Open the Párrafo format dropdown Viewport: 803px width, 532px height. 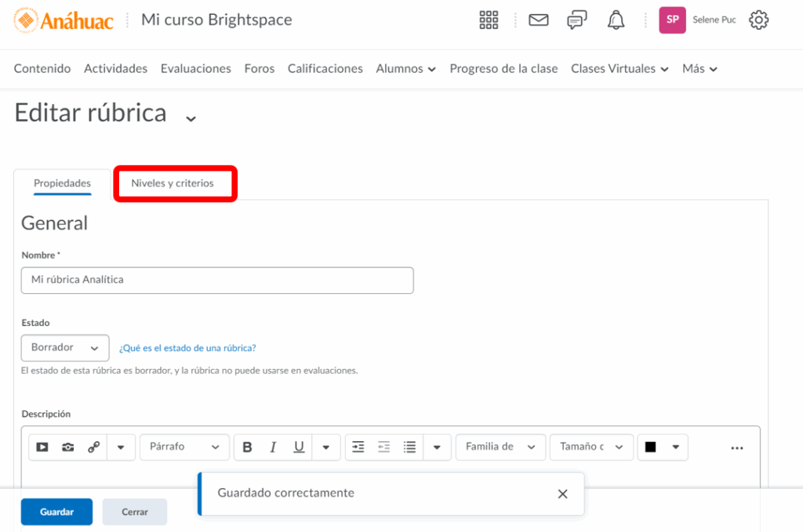(184, 447)
